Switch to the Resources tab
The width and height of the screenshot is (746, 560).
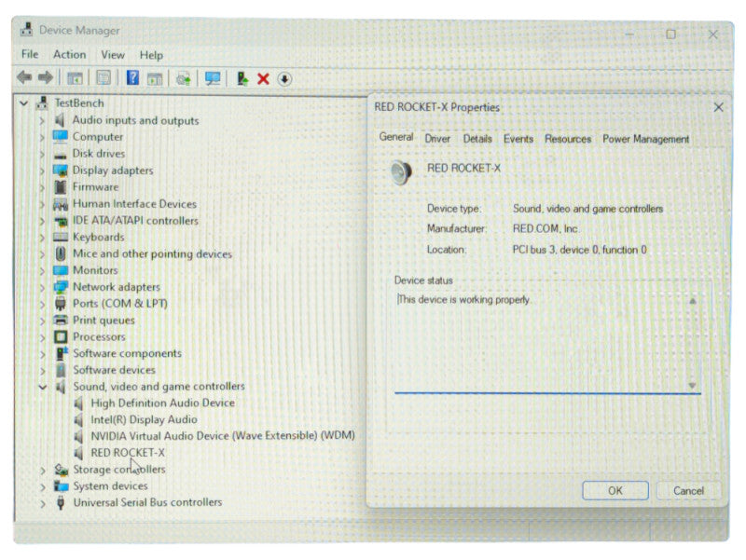click(x=568, y=139)
